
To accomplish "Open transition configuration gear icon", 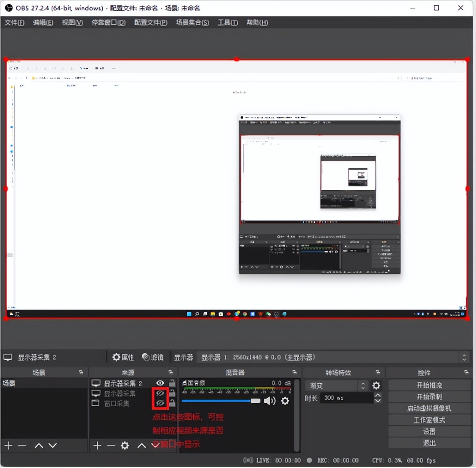I will pyautogui.click(x=376, y=386).
